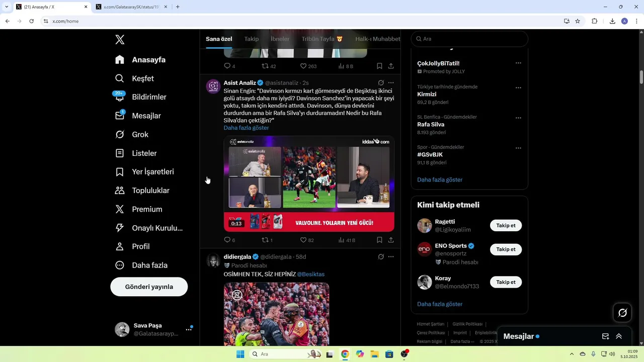Open more options for Asist Analiz post
Image resolution: width=644 pixels, height=362 pixels.
tap(391, 82)
